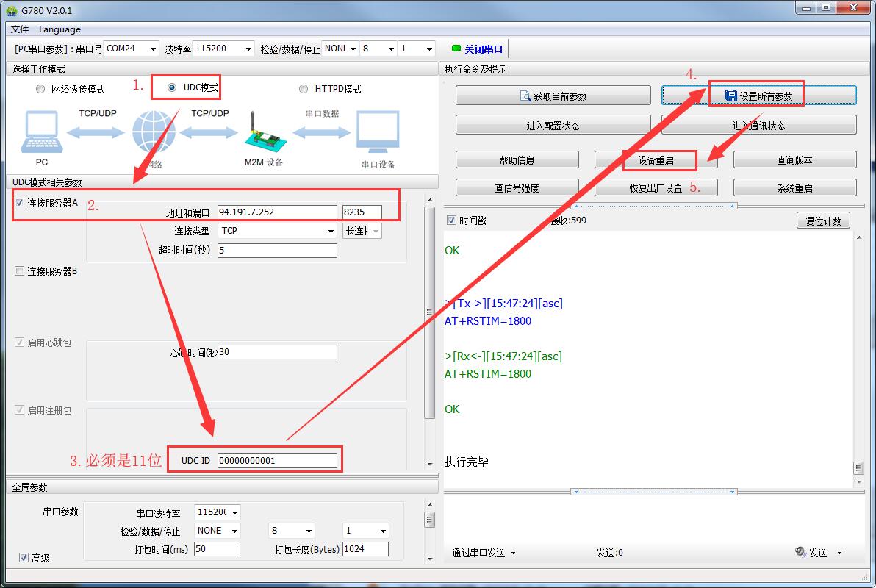The image size is (876, 588).
Task: Click into the UDC ID input field
Action: point(277,461)
